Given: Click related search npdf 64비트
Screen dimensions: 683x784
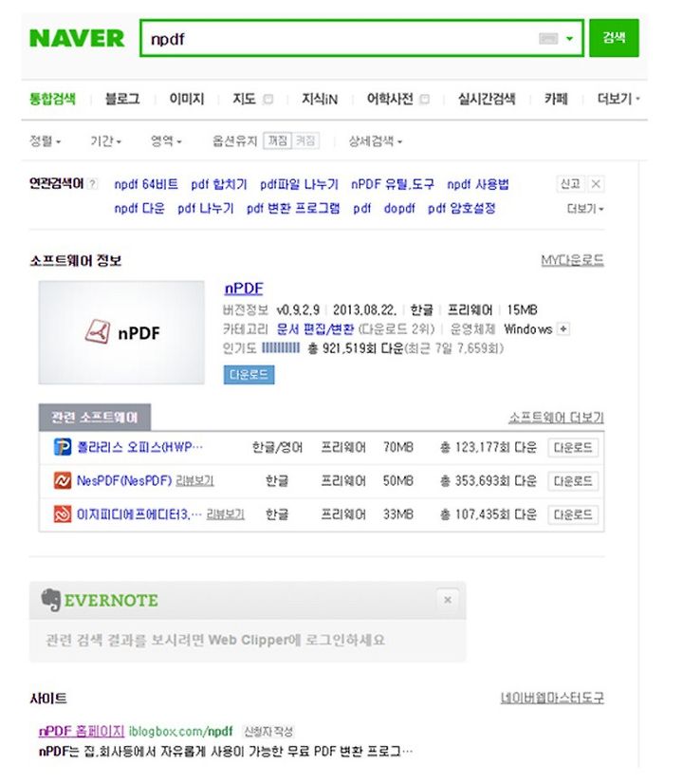Looking at the screenshot, I should click(x=146, y=184).
